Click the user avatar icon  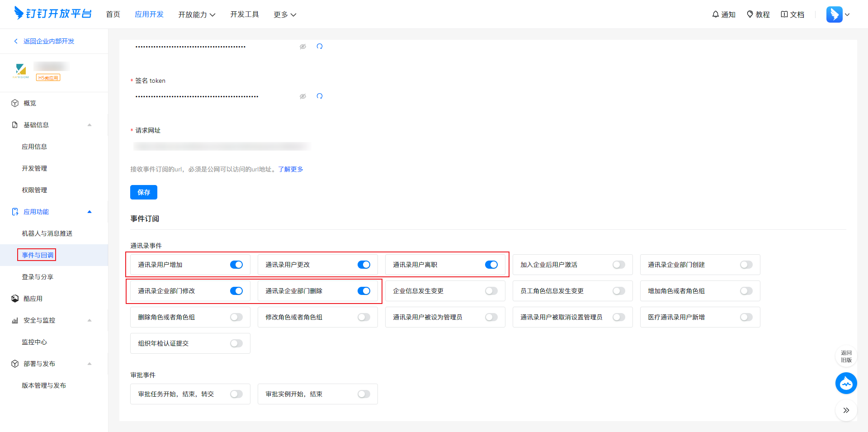pyautogui.click(x=834, y=14)
